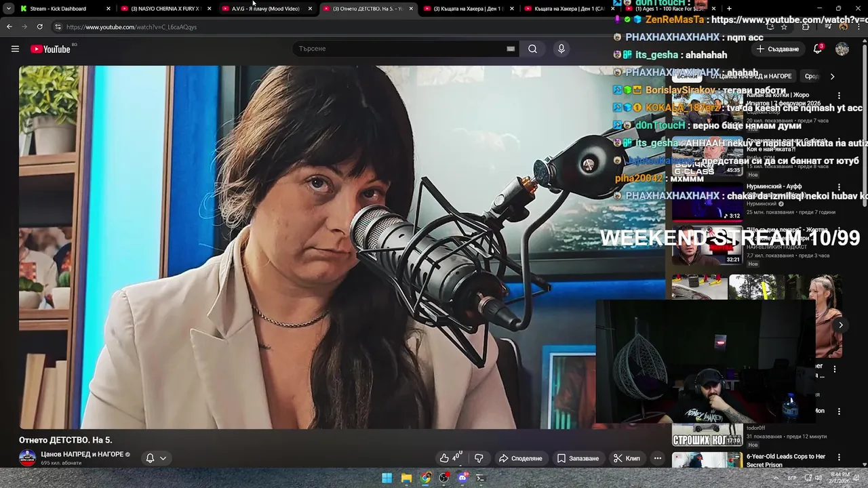Viewport: 868px width, 488px height.
Task: Select the 'Всички' filter chip
Action: [686, 77]
